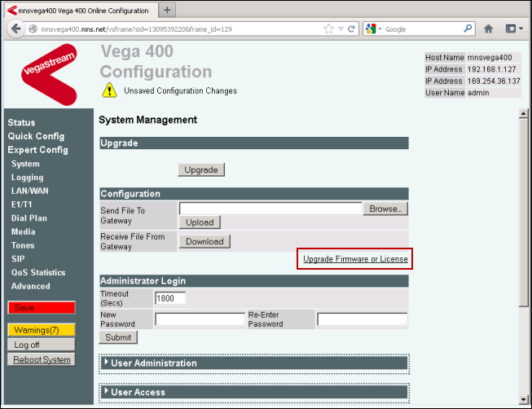Click the Upgrade Firmware or License link
Image resolution: width=532 pixels, height=409 pixels.
tap(354, 259)
